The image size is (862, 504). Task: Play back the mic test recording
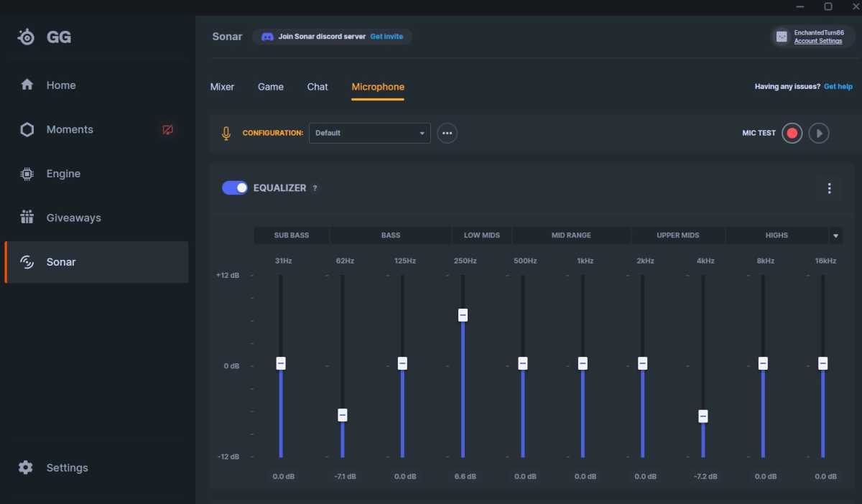tap(819, 133)
